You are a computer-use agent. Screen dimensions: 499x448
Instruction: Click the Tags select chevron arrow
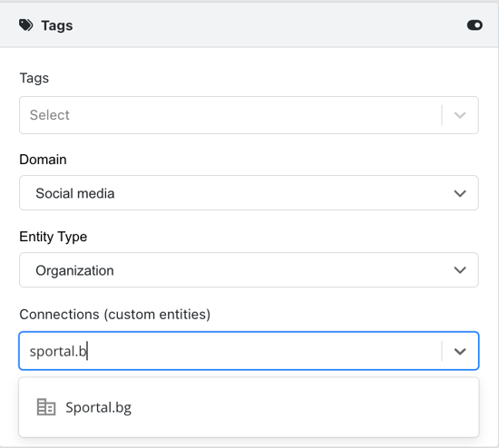pos(460,115)
